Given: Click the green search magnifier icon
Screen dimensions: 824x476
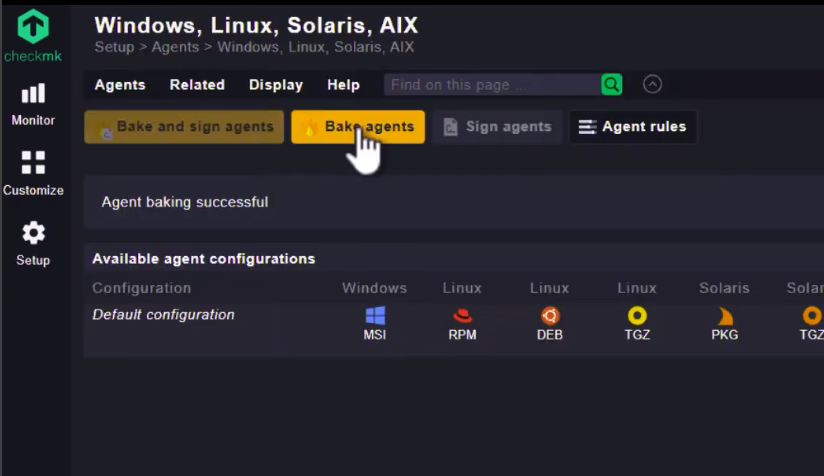Looking at the screenshot, I should point(612,85).
